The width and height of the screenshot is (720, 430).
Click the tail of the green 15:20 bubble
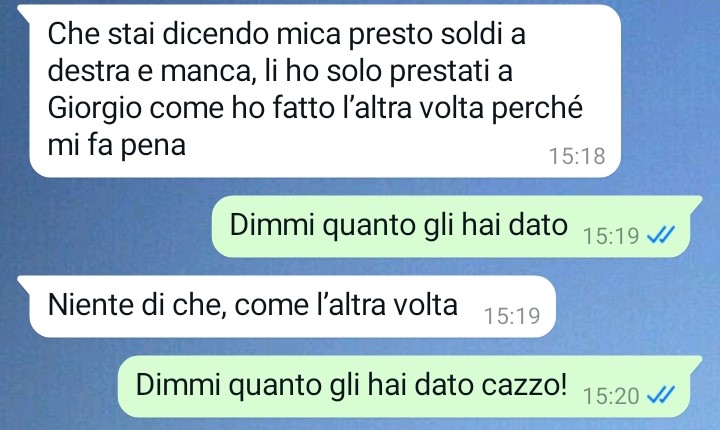click(x=696, y=362)
